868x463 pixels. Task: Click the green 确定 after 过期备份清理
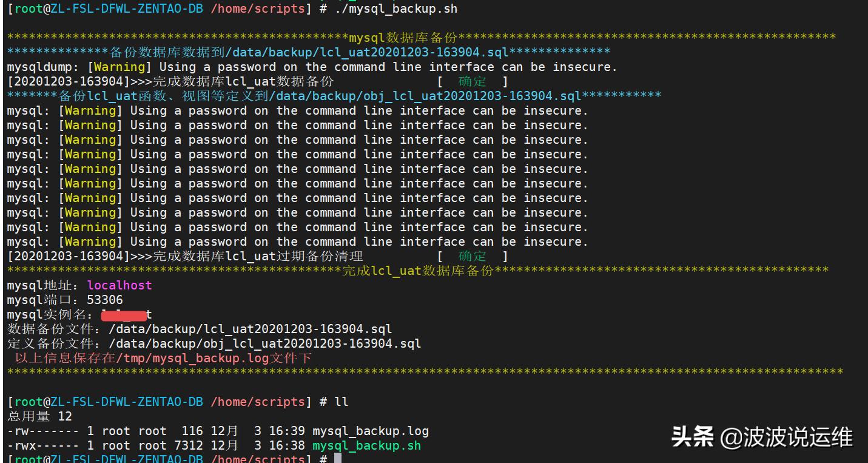472,256
